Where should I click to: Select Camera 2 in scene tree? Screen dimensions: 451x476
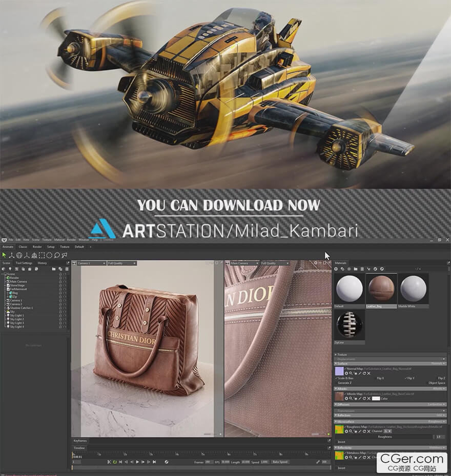click(16, 304)
